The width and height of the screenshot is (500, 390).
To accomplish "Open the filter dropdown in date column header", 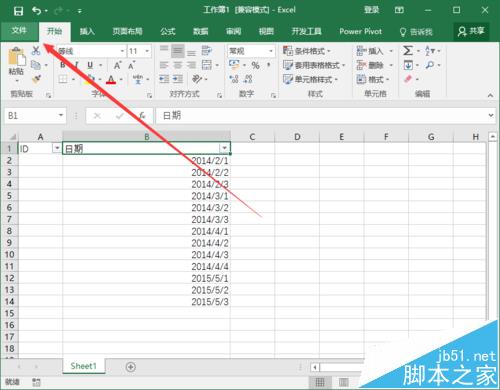I will (225, 148).
